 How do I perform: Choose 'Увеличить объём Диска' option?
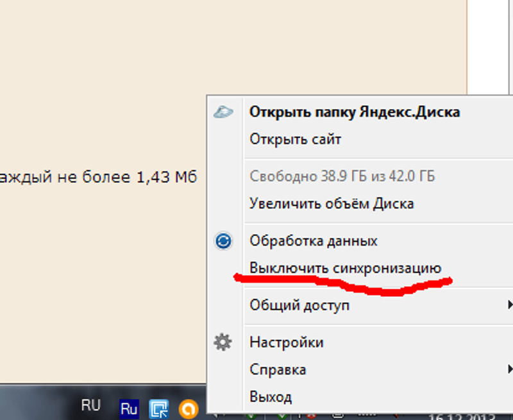(x=332, y=203)
